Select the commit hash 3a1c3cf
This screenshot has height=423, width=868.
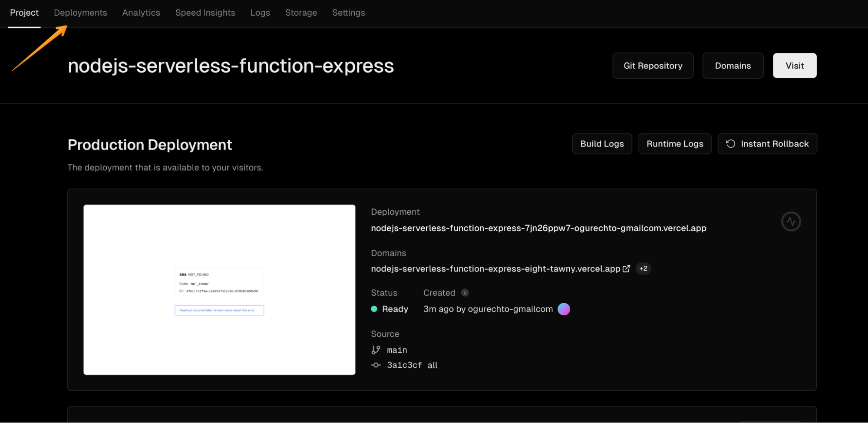click(x=404, y=365)
